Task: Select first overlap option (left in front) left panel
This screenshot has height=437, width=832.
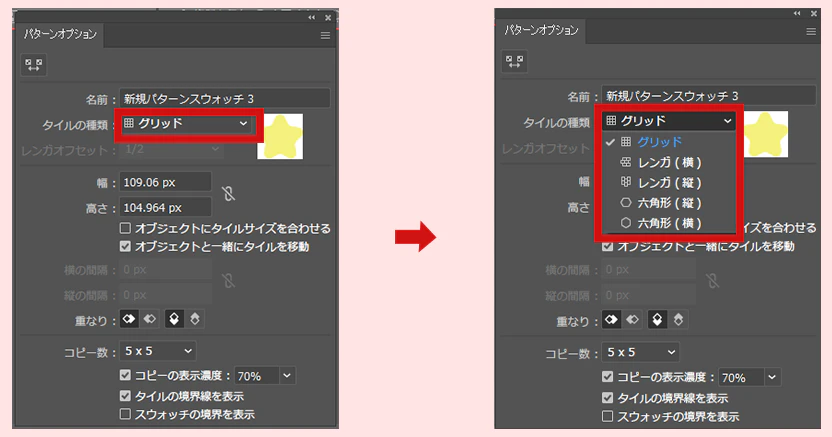Action: point(129,319)
